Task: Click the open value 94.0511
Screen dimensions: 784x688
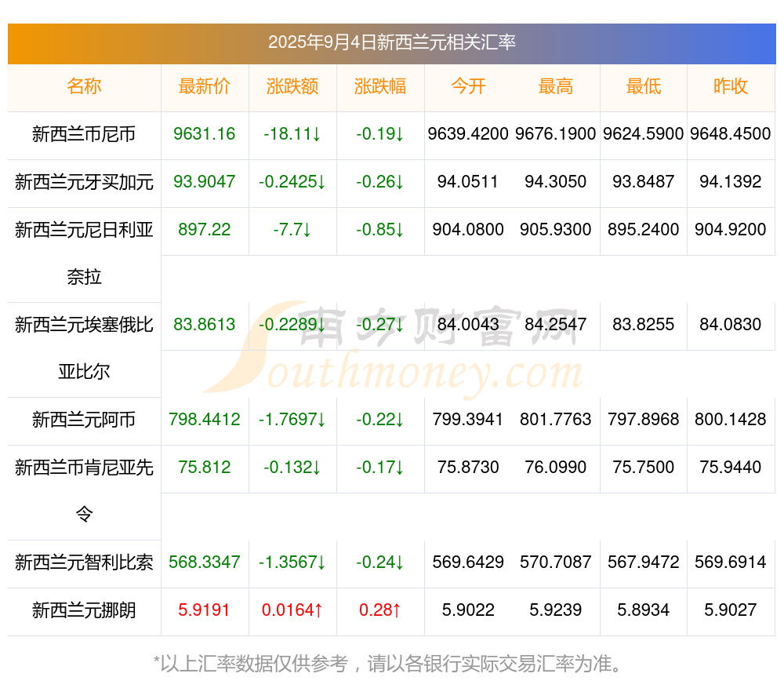Action: (468, 182)
